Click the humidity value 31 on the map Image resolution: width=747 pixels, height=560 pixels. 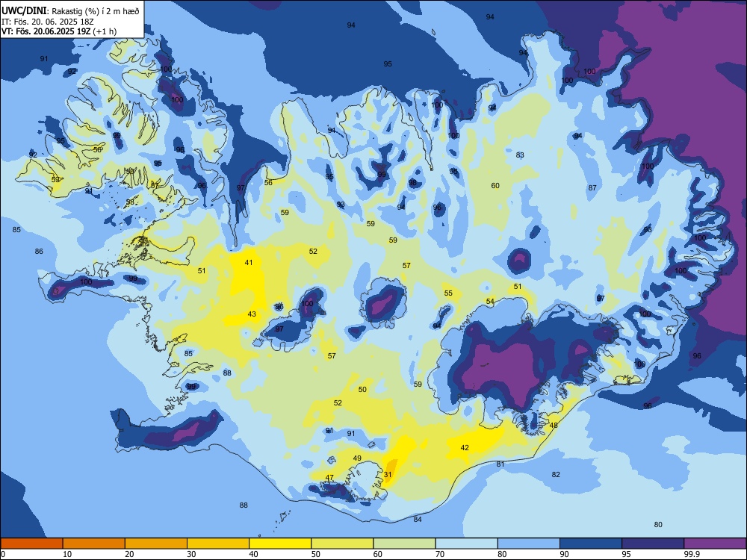pos(388,474)
